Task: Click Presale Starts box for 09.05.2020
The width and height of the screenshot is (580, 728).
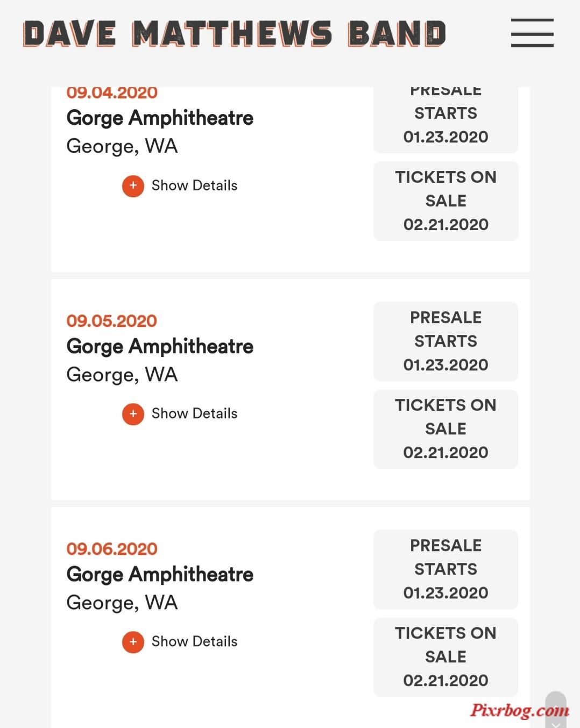Action: (x=445, y=341)
